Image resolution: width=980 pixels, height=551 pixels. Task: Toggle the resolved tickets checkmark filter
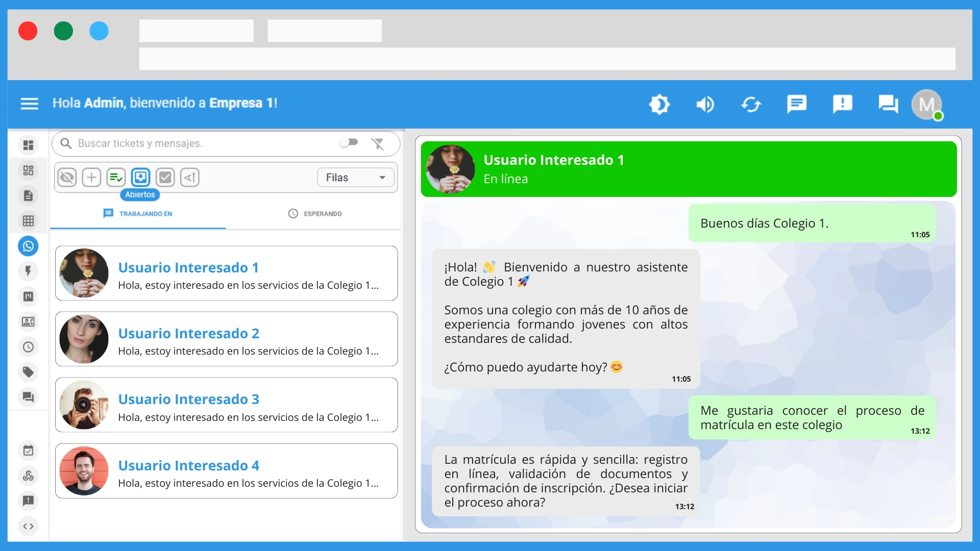point(165,177)
